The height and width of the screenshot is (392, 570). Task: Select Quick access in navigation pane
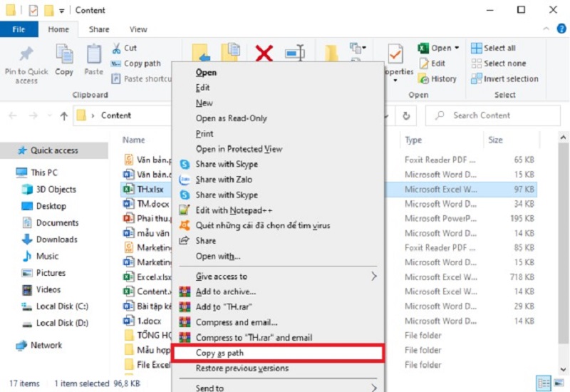pyautogui.click(x=54, y=150)
